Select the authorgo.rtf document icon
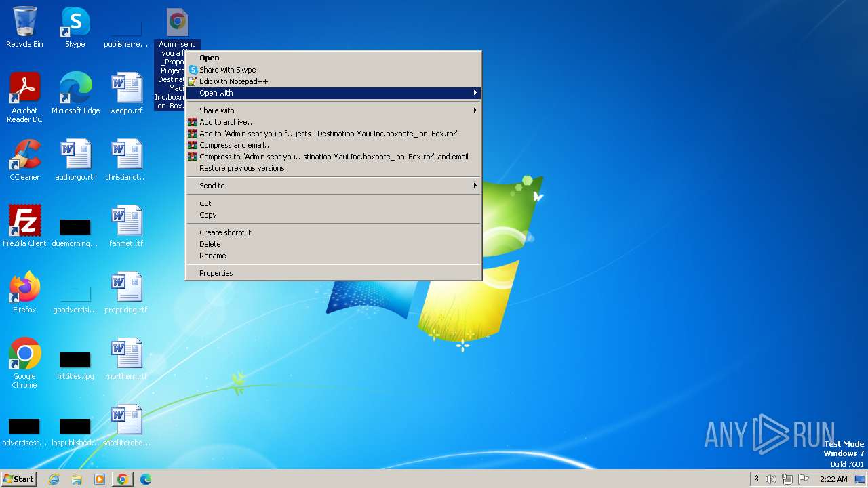Viewport: 868px width, 488px height. point(75,160)
